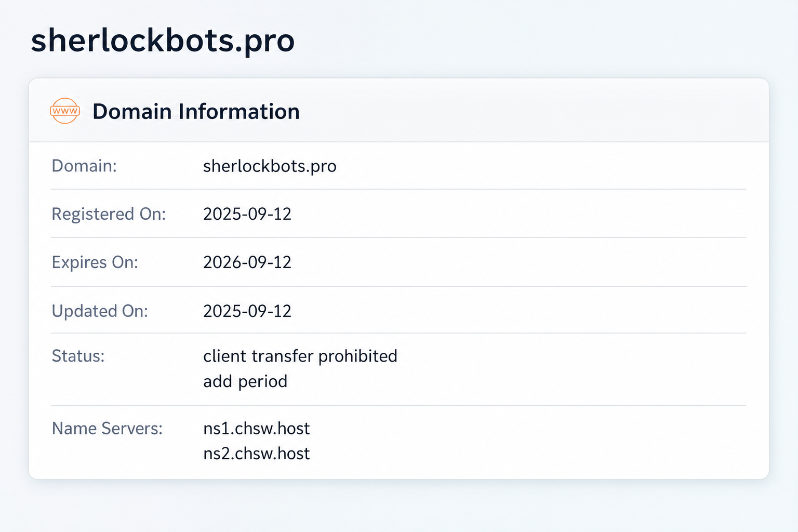This screenshot has width=798, height=532.
Task: Click the orange www globe icon
Action: [65, 111]
